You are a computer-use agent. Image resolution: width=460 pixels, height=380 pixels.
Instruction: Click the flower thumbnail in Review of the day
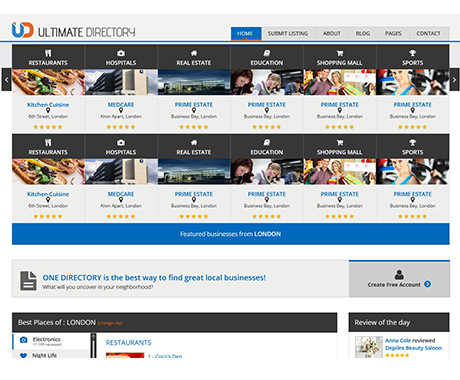coord(368,347)
